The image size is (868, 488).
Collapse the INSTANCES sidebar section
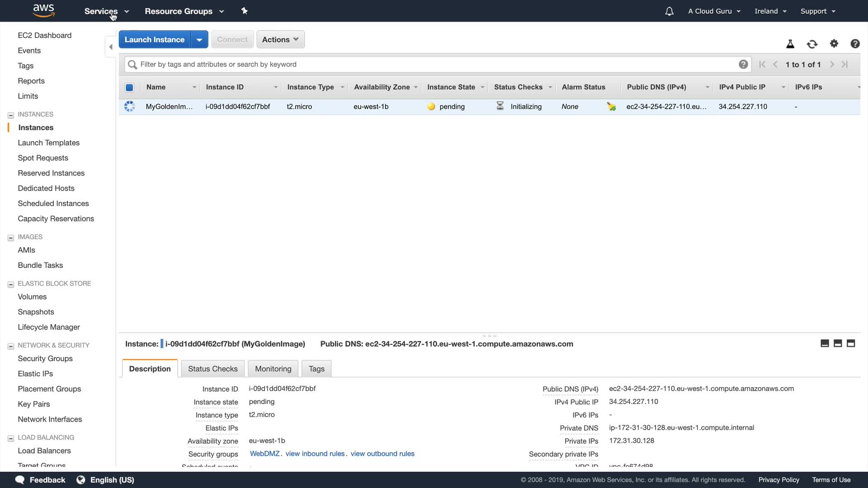(11, 115)
